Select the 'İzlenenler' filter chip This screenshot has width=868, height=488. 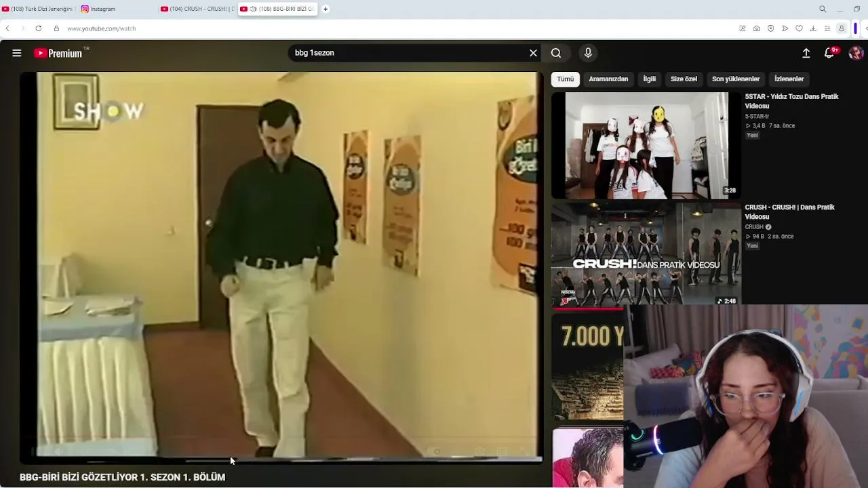(789, 79)
